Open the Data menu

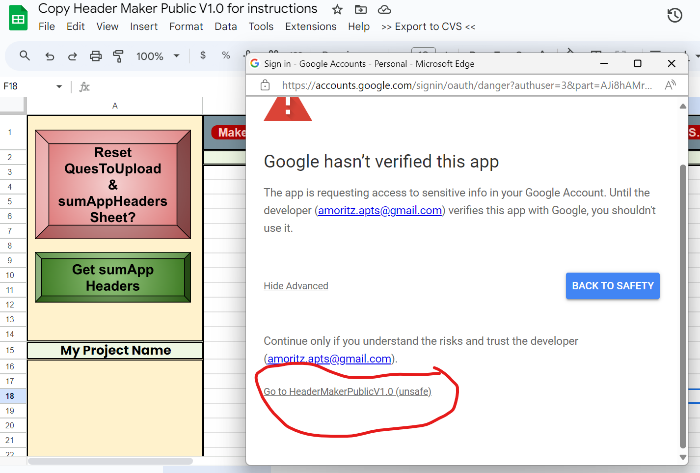(x=226, y=27)
